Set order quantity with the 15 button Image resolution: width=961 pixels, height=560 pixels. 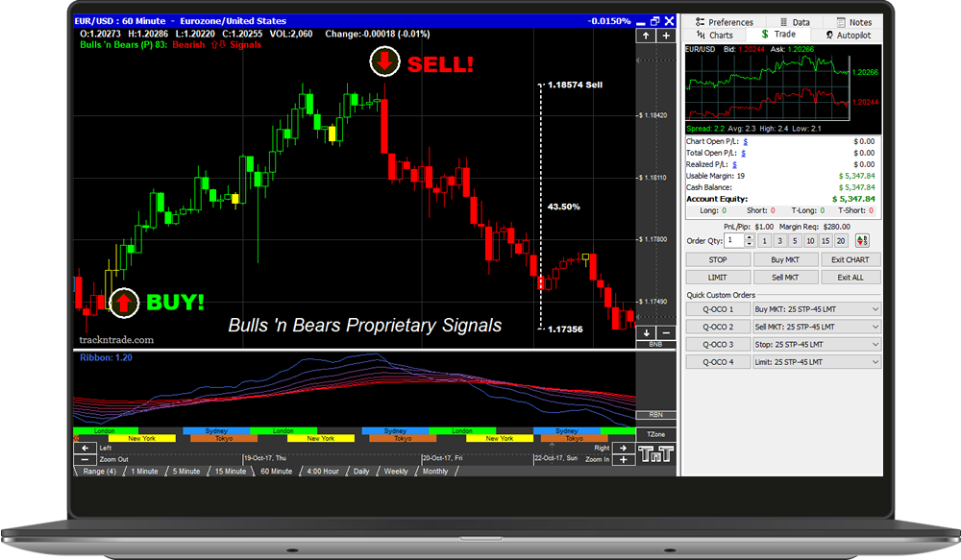825,241
